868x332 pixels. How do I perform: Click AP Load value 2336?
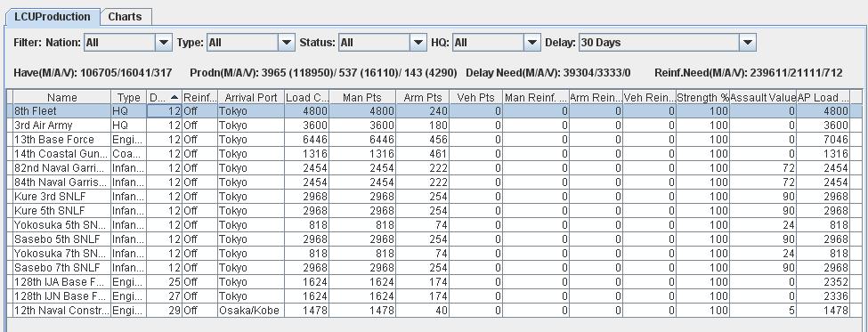(823, 296)
